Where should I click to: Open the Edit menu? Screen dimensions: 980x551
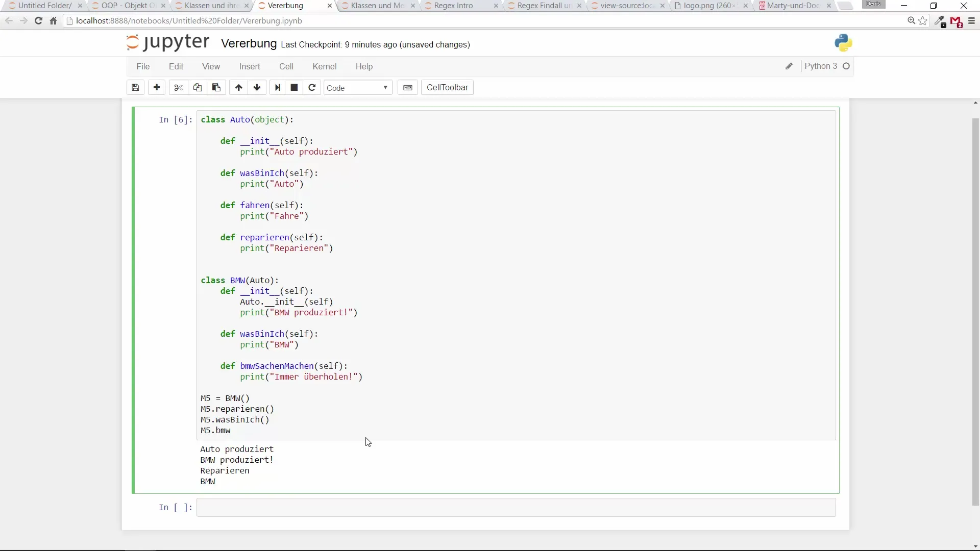(176, 67)
